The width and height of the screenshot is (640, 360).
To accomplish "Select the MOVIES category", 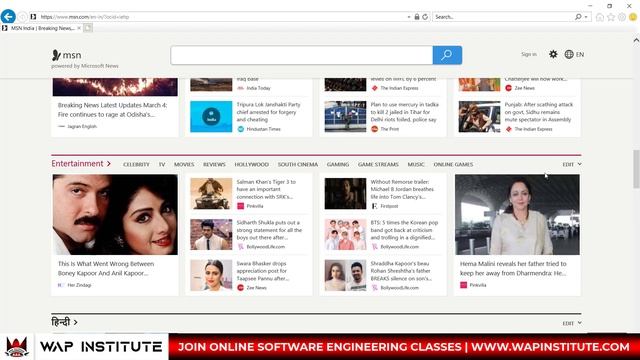I will click(184, 164).
